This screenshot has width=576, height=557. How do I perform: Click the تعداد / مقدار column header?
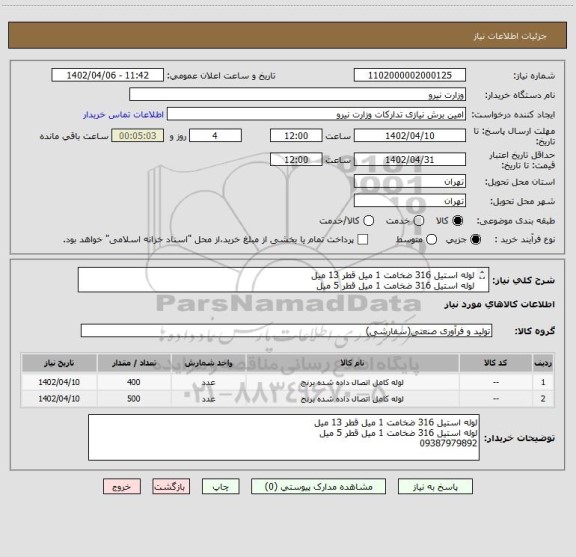coord(134,363)
